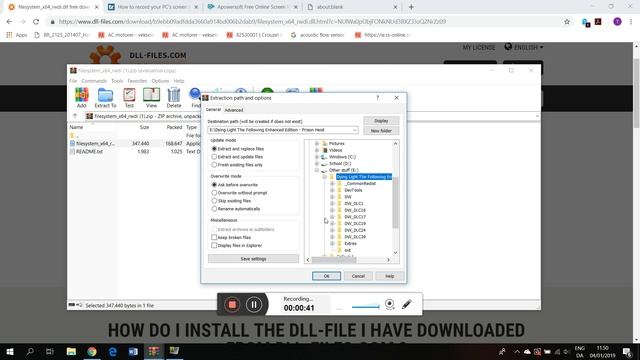
Task: Open the WinRAR File menu
Action: [x=73, y=81]
